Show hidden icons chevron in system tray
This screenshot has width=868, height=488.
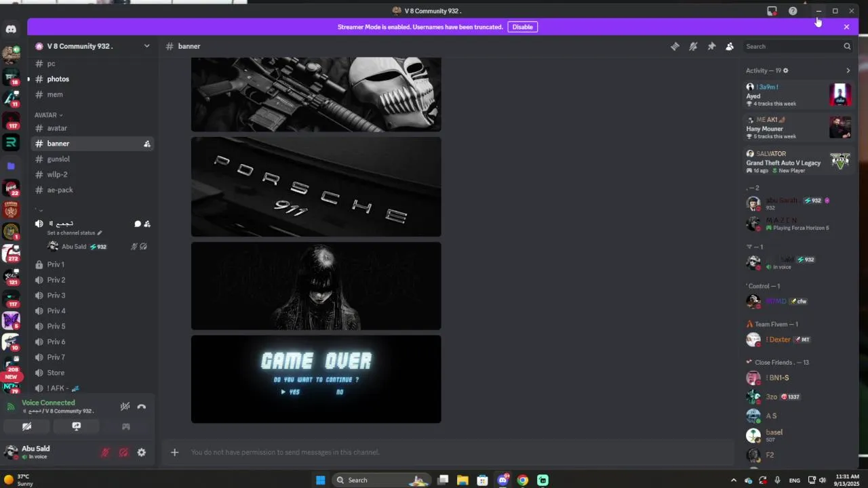click(733, 480)
